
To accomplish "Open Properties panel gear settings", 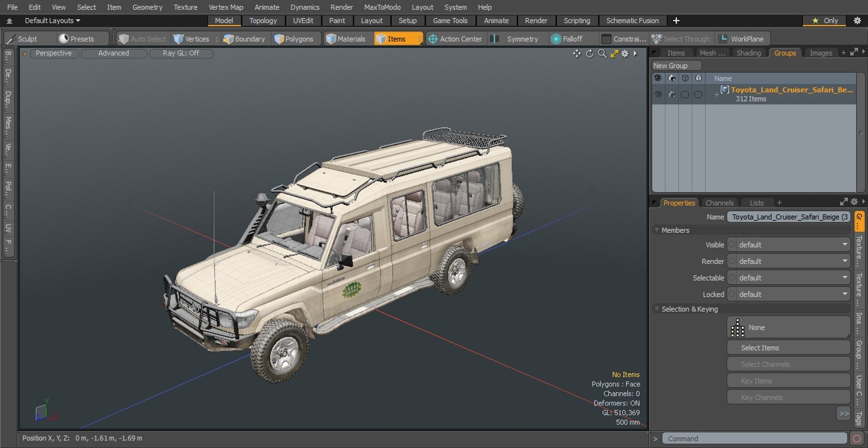I will click(854, 202).
